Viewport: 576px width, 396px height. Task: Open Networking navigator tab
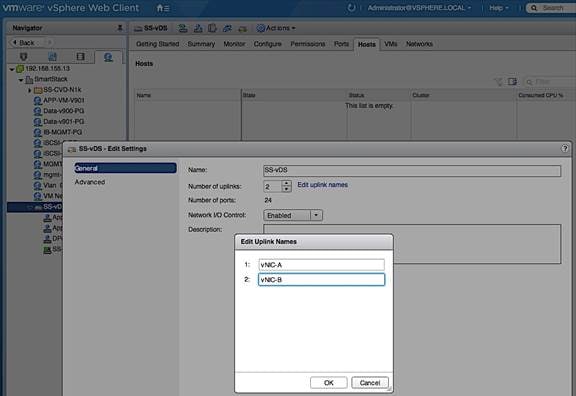pos(108,57)
